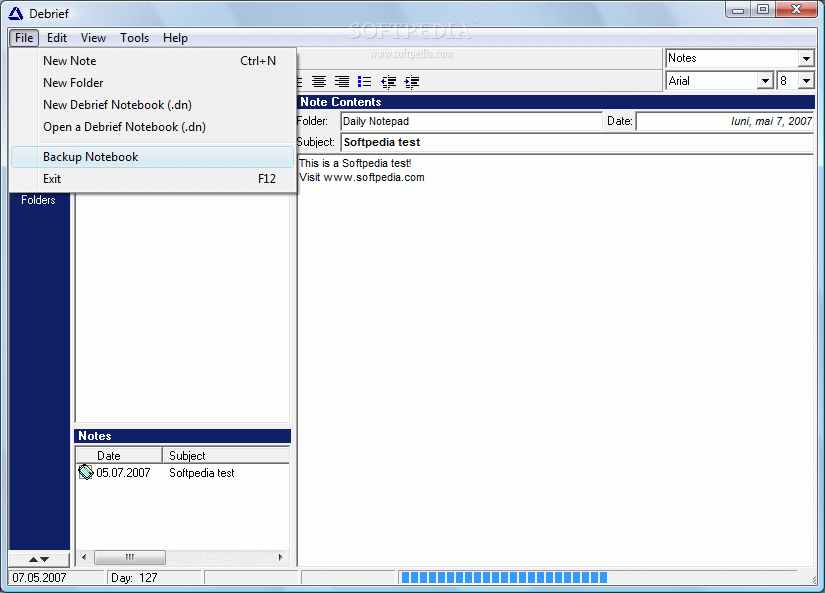Click the increase indent icon

411,82
